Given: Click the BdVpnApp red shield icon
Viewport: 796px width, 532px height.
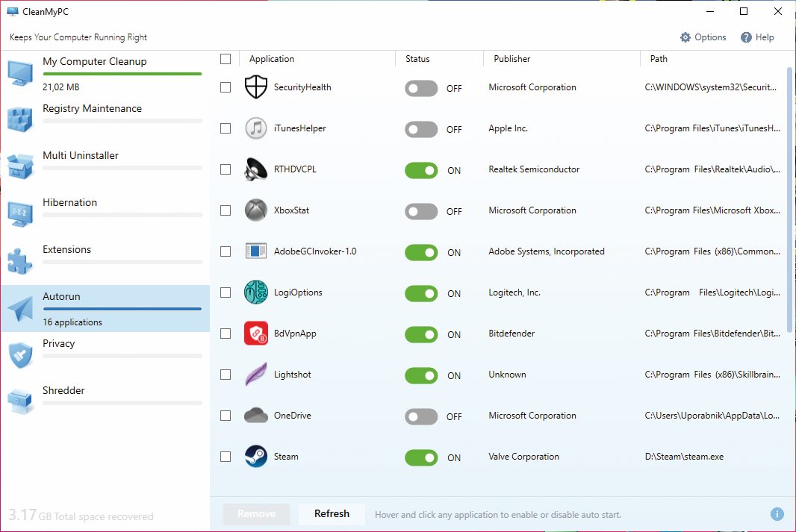Looking at the screenshot, I should [x=256, y=334].
